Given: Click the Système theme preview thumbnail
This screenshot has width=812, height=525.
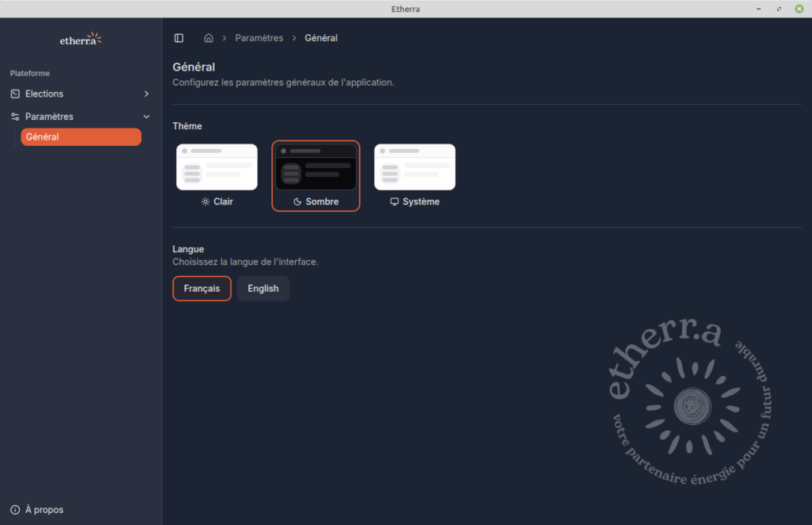Looking at the screenshot, I should (415, 167).
